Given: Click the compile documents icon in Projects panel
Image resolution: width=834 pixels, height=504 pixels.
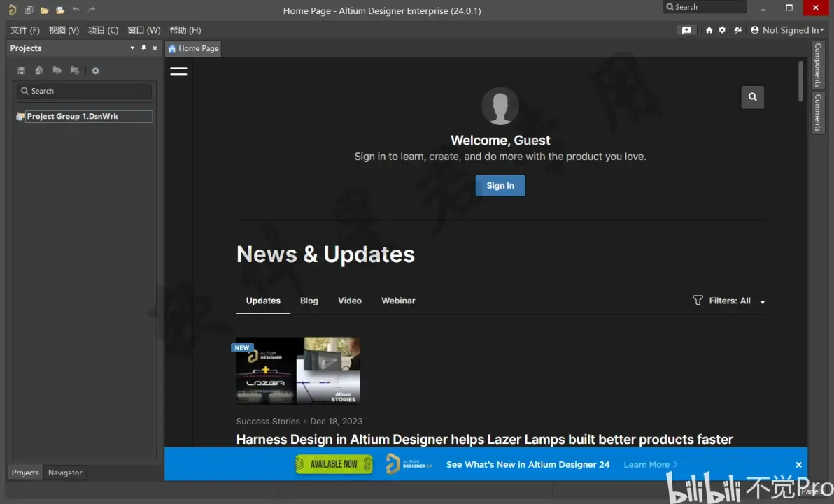Looking at the screenshot, I should 38,71.
